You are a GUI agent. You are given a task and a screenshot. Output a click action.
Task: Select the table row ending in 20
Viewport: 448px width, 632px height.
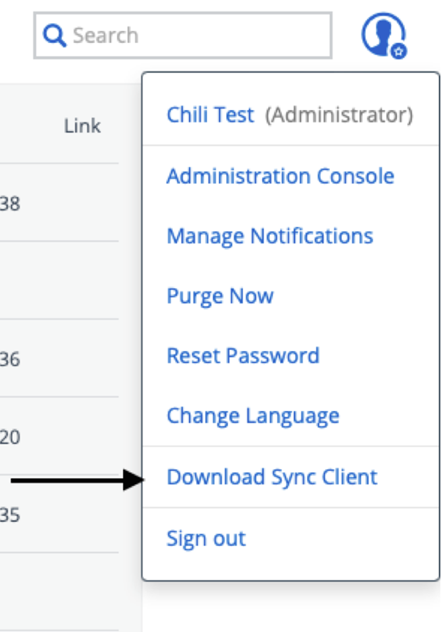pyautogui.click(x=59, y=436)
